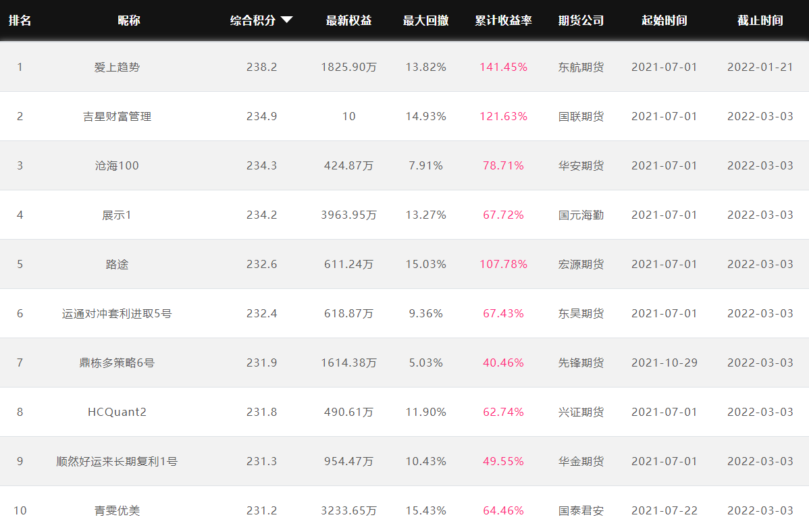This screenshot has height=532, width=809.
Task: Open the 路途 nickname entry
Action: (x=117, y=264)
